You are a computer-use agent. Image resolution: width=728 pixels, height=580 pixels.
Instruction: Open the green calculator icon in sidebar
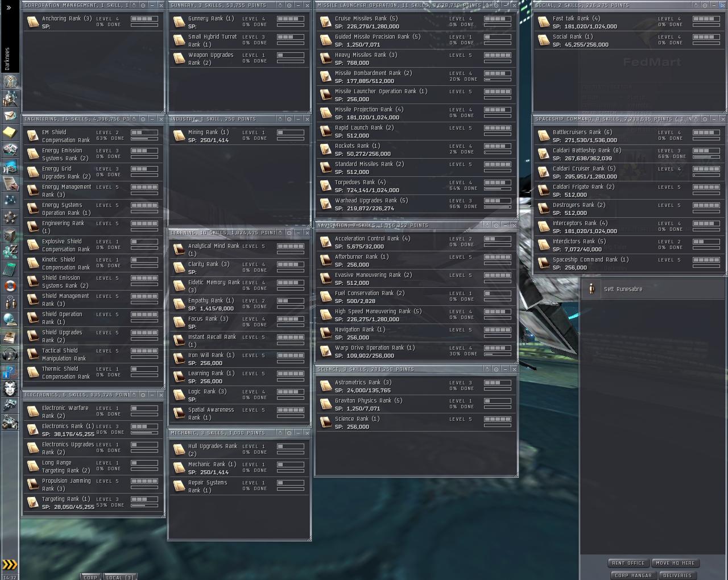10,268
